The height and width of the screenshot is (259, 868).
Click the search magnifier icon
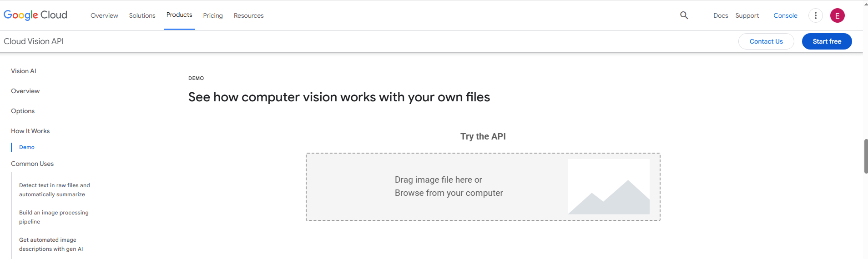coord(684,15)
